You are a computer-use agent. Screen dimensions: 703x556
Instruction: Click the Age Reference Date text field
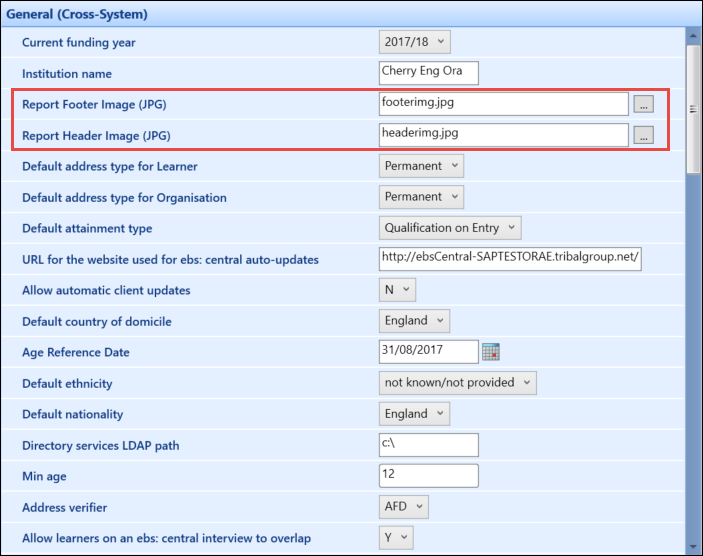429,352
